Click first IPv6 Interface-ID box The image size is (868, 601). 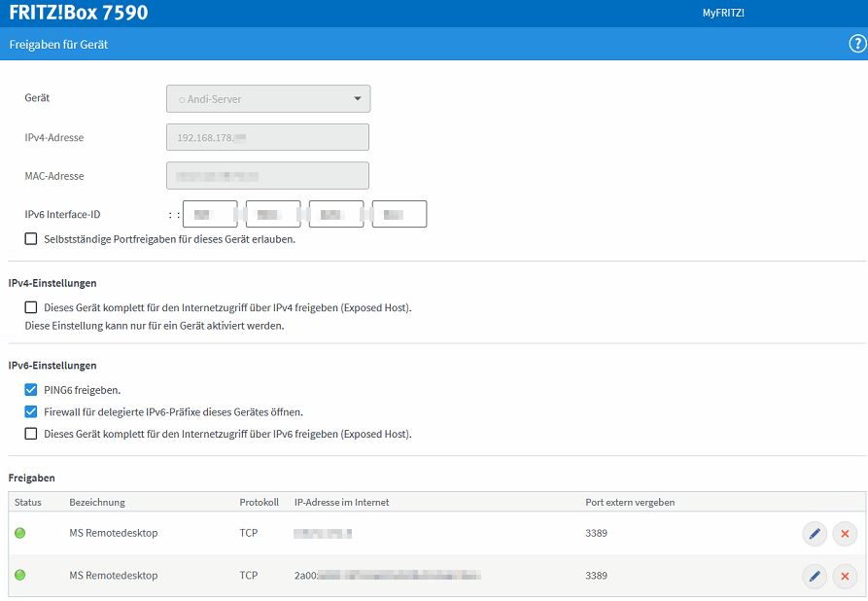210,214
